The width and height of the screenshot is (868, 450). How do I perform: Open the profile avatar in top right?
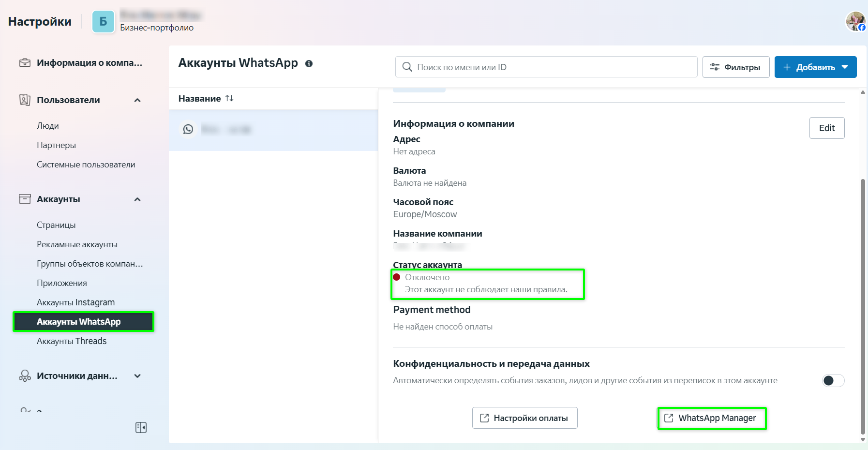tap(855, 21)
